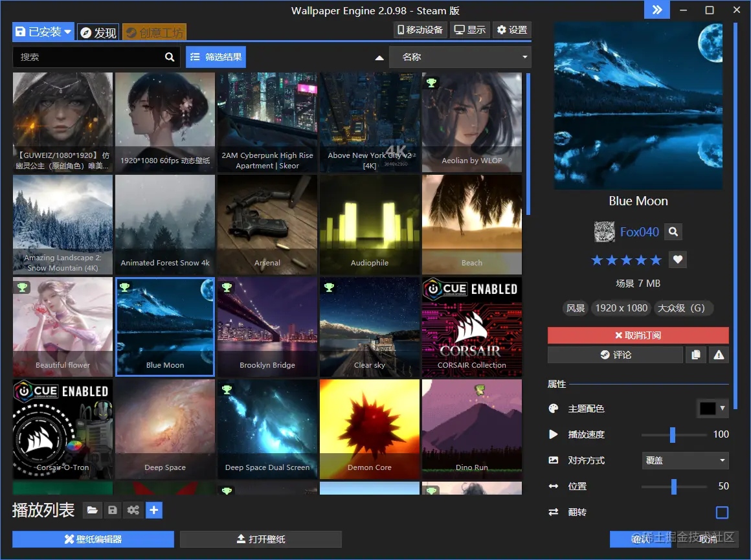Image resolution: width=751 pixels, height=560 pixels.
Task: Click the alignment image icon
Action: coord(553,460)
